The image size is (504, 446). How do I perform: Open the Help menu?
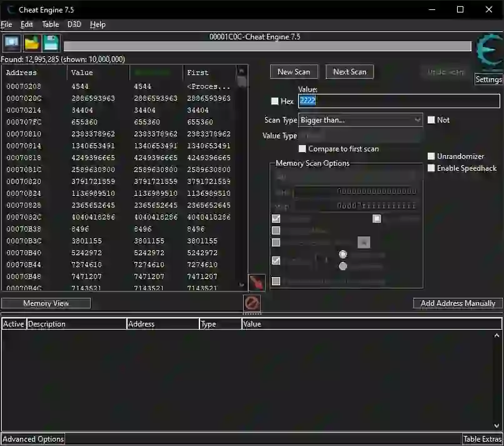[x=98, y=24]
